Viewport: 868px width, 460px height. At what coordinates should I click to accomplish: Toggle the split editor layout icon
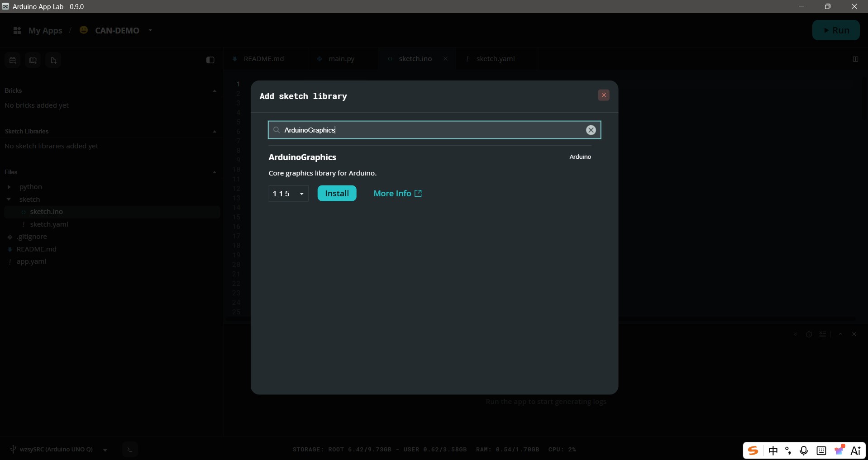[855, 59]
